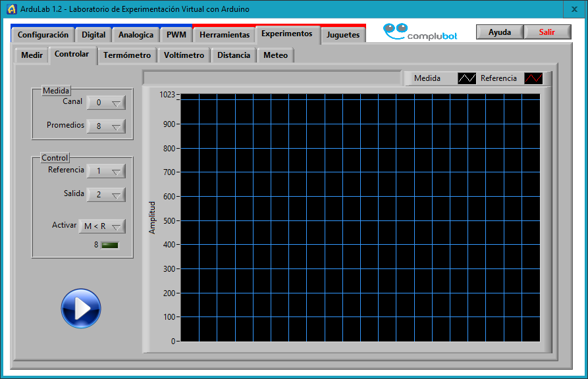588x379 pixels.
Task: Click the Referencia red waveform legend icon
Action: (x=533, y=78)
